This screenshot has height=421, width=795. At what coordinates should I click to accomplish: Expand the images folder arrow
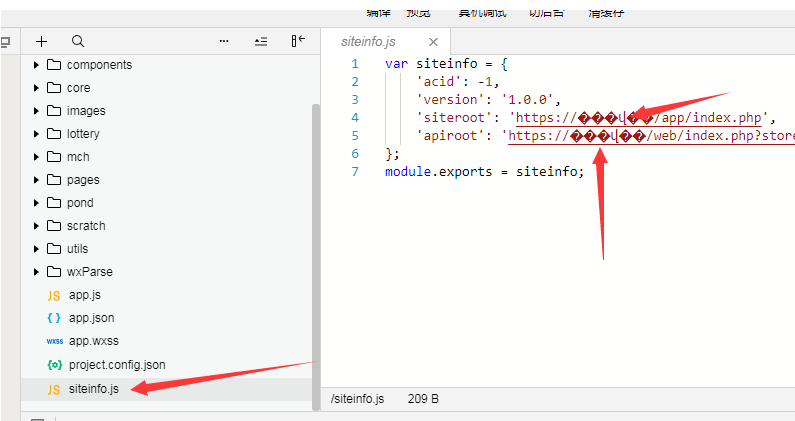(37, 111)
